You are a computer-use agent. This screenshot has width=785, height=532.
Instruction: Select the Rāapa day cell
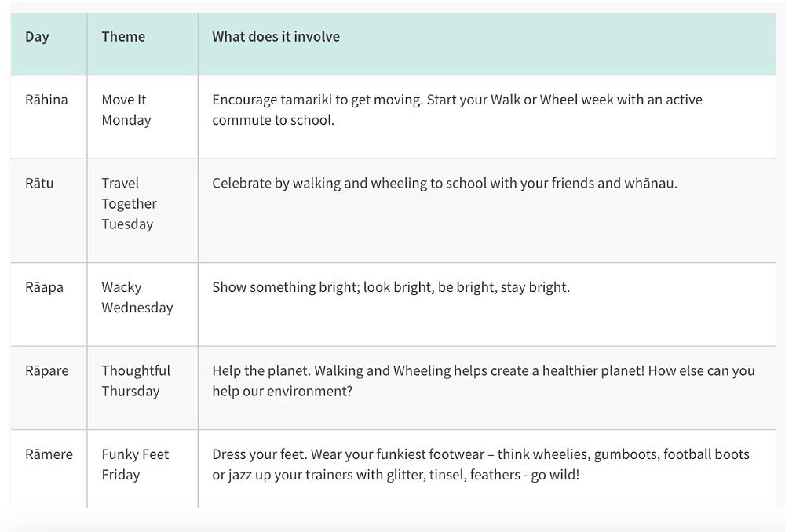[44, 287]
